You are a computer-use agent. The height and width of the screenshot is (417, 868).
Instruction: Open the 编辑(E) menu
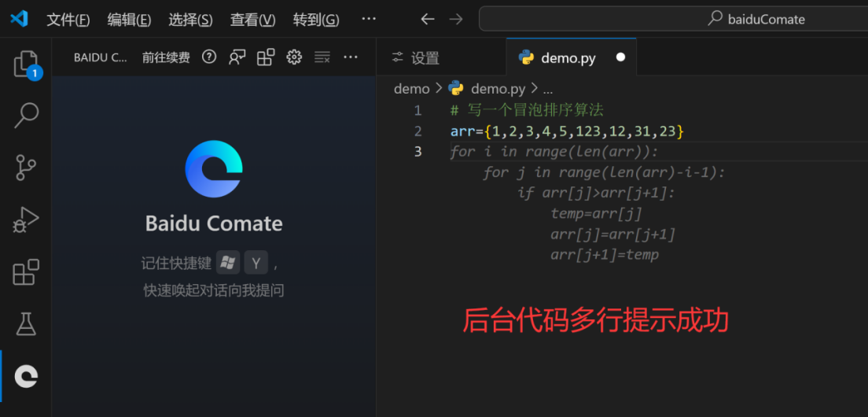(129, 20)
